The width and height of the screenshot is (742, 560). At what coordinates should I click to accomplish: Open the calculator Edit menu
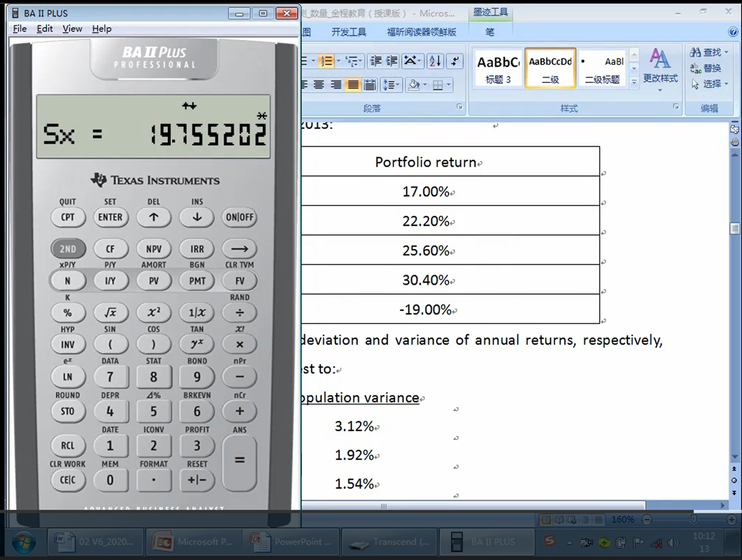[x=45, y=29]
